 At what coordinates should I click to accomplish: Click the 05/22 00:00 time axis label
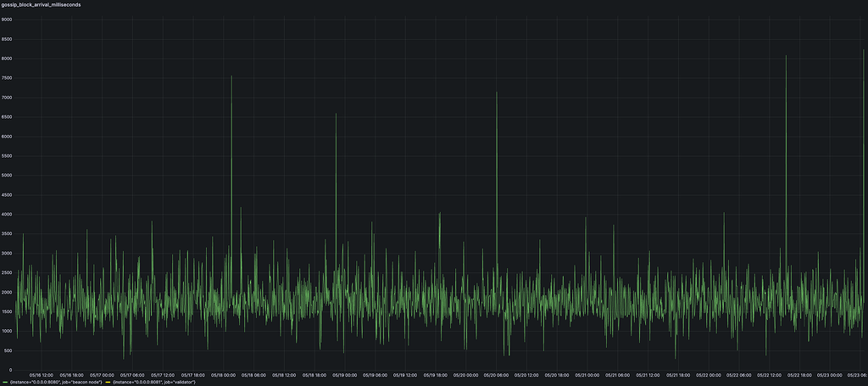[x=709, y=374]
